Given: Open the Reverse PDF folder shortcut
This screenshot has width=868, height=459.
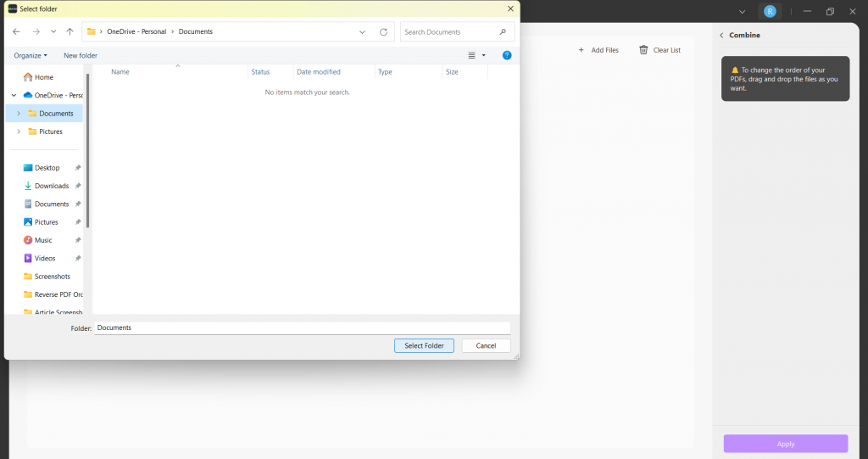Looking at the screenshot, I should pos(53,294).
